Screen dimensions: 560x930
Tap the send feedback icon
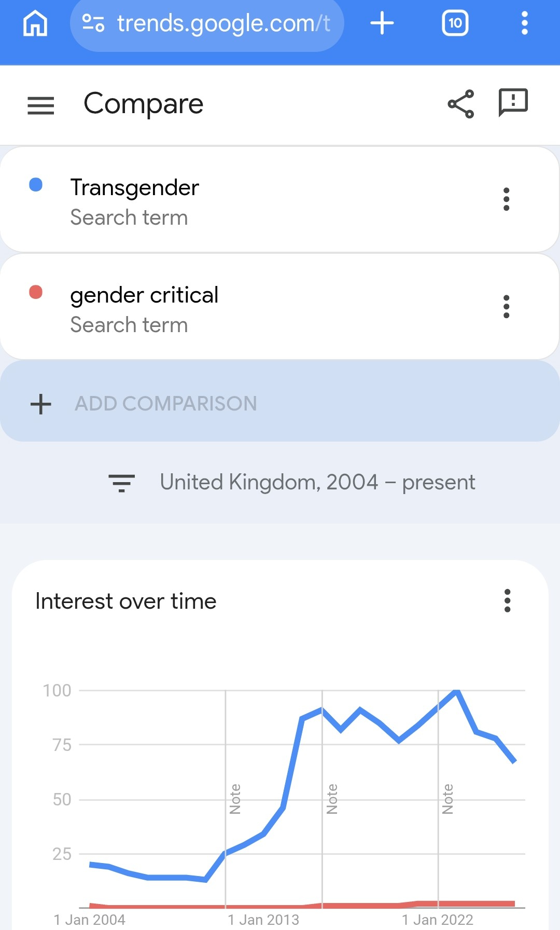[x=513, y=102]
